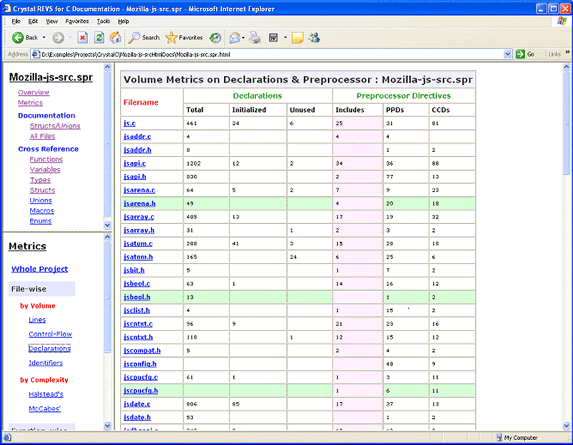Open the Discuss notes toolbar icon

tap(297, 37)
